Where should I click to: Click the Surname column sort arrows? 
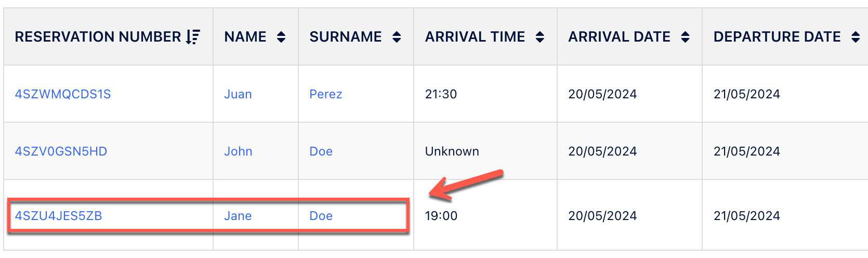click(x=397, y=37)
